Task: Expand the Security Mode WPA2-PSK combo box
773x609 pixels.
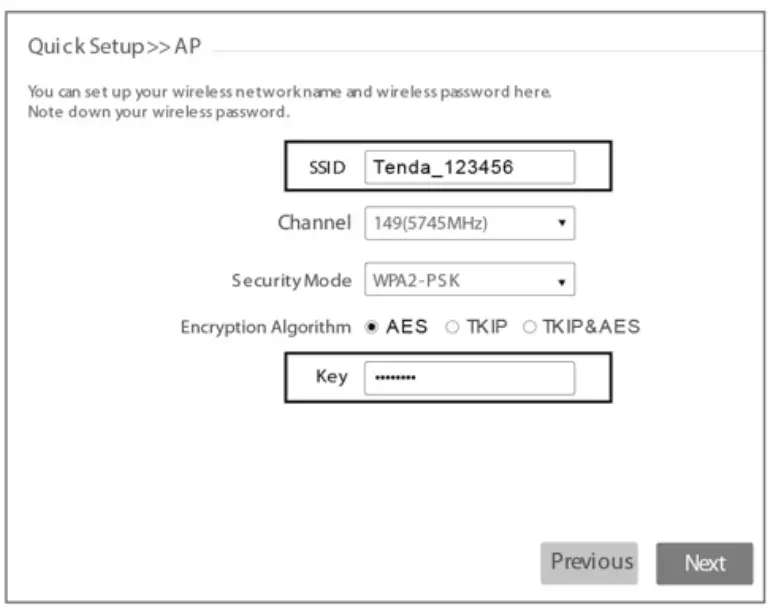Action: pyautogui.click(x=460, y=281)
